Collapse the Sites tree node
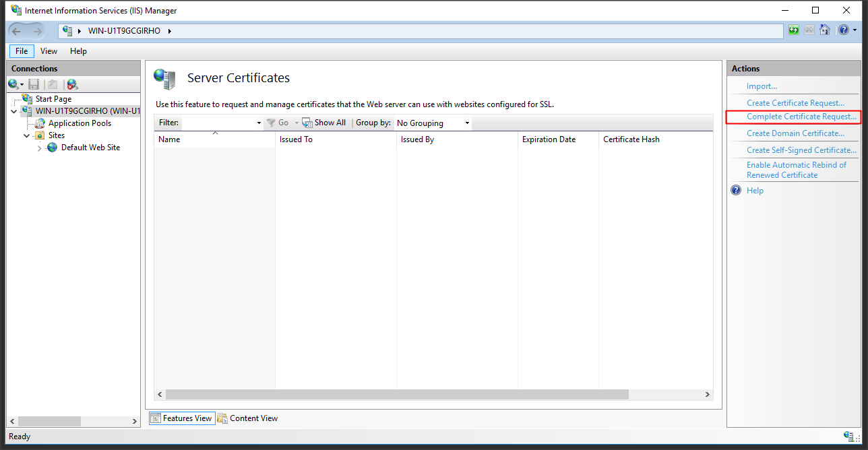This screenshot has height=450, width=868. [x=27, y=135]
